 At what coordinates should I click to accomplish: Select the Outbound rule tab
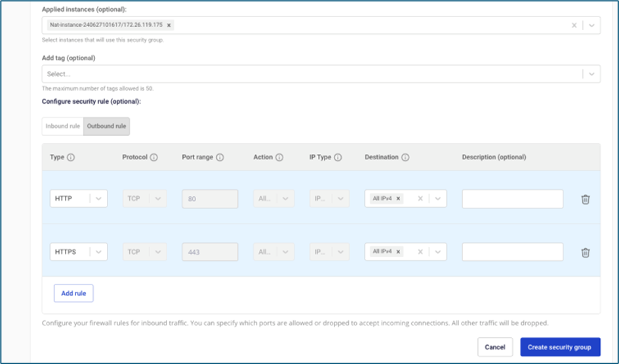tap(106, 126)
